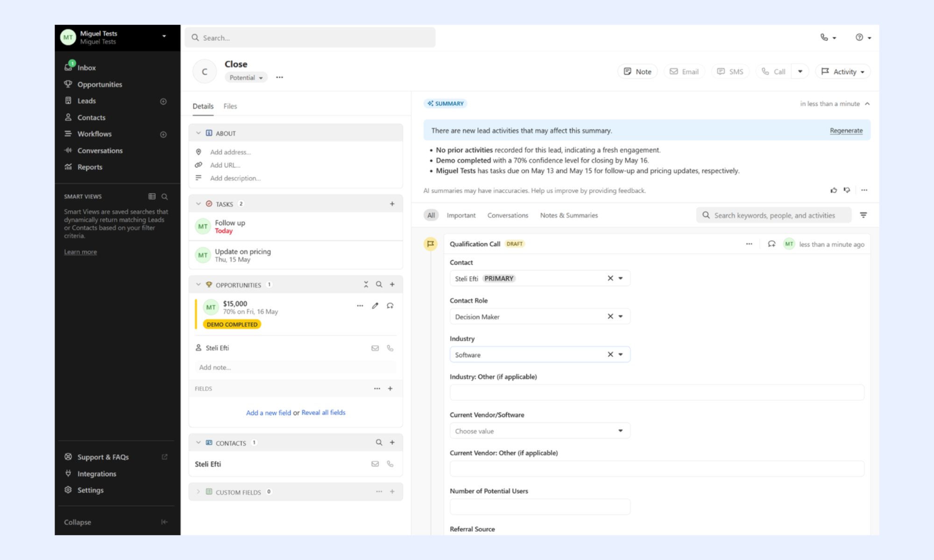Click Add address field
The width and height of the screenshot is (934, 560).
tap(230, 152)
